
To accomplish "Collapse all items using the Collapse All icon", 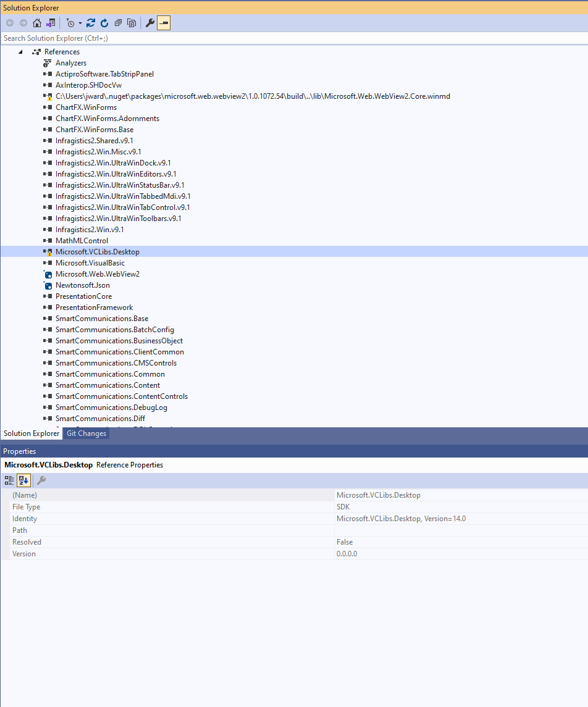I will pos(118,23).
